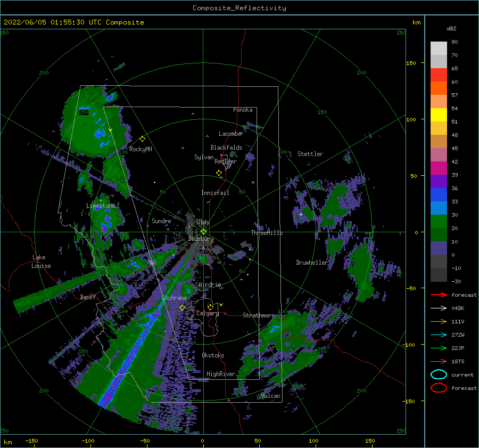Click the yellow diamond marker under Cochrane
The image size is (479, 448).
pyautogui.click(x=182, y=307)
